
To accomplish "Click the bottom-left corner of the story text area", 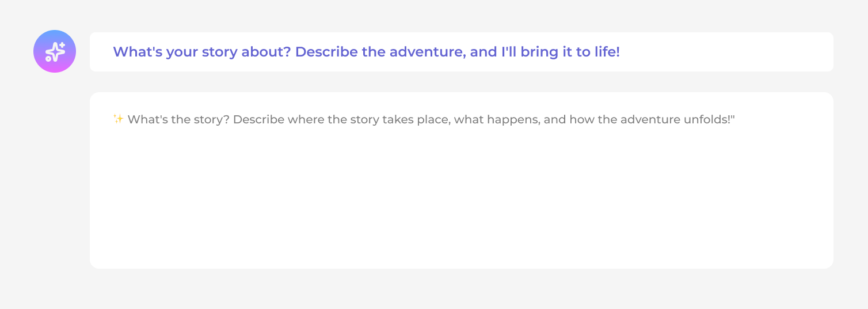I will [98, 261].
